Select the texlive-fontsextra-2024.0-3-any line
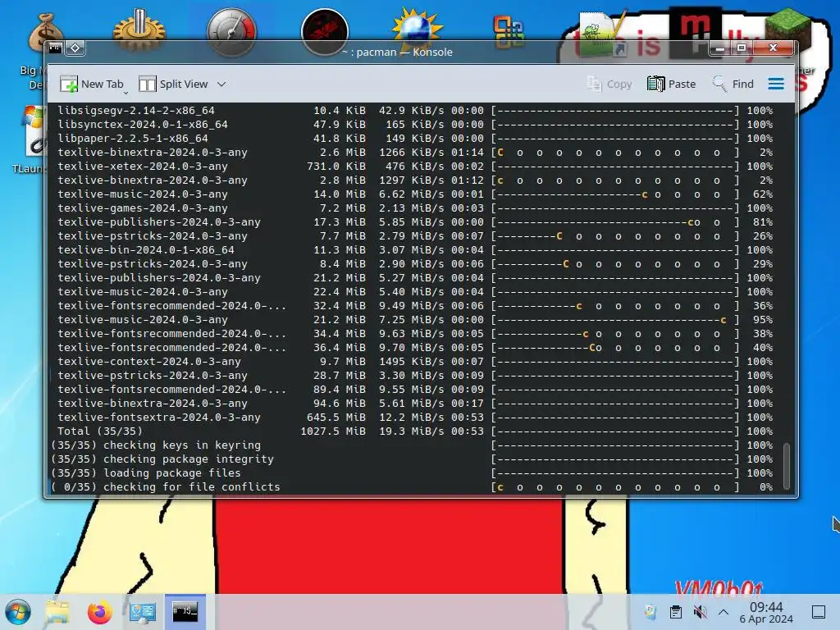840x630 pixels. point(415,417)
